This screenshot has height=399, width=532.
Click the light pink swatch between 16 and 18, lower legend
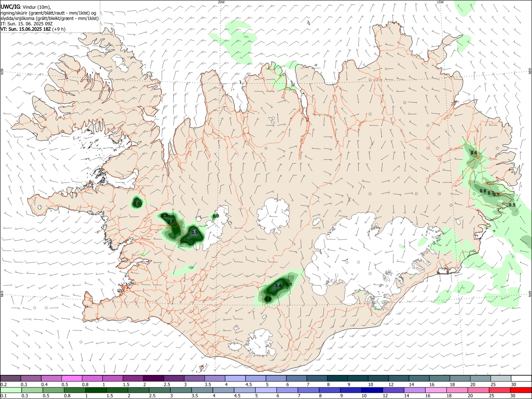[x=436, y=390]
